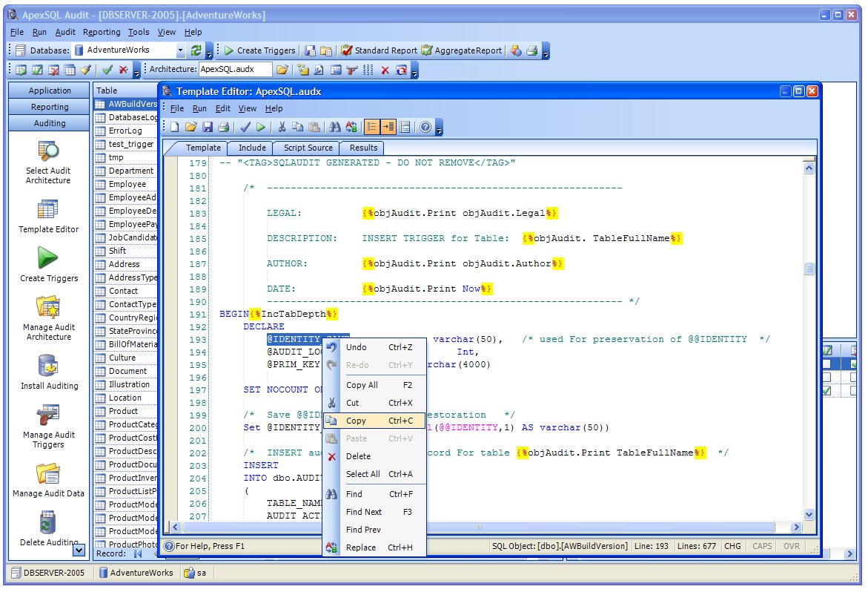The image size is (868, 592).
Task: Click the Create Triggers toolbar button
Action: click(260, 50)
